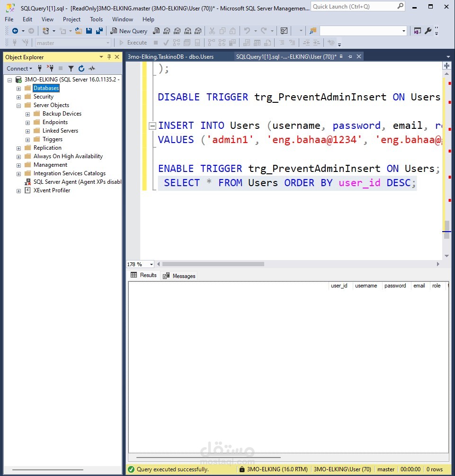The image size is (455, 476).
Task: Expand the Databases node
Action: (x=18, y=89)
